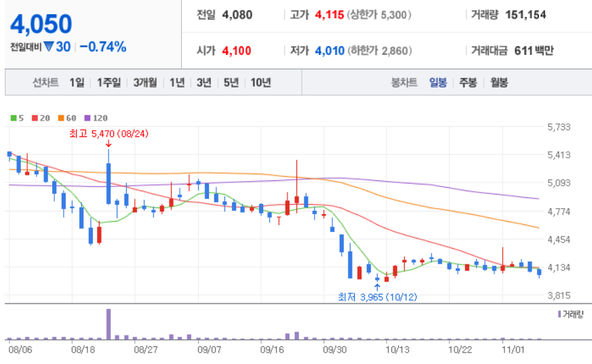Click the tall volume bar near 08/24

tap(108, 325)
